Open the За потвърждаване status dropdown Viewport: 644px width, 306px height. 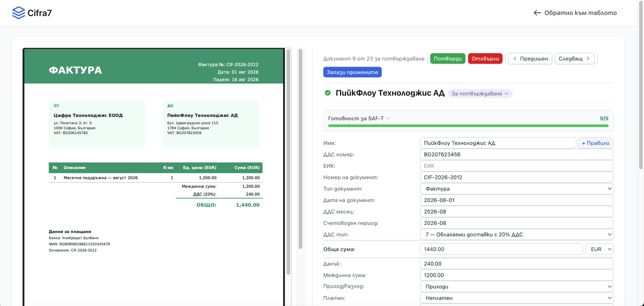tap(480, 93)
